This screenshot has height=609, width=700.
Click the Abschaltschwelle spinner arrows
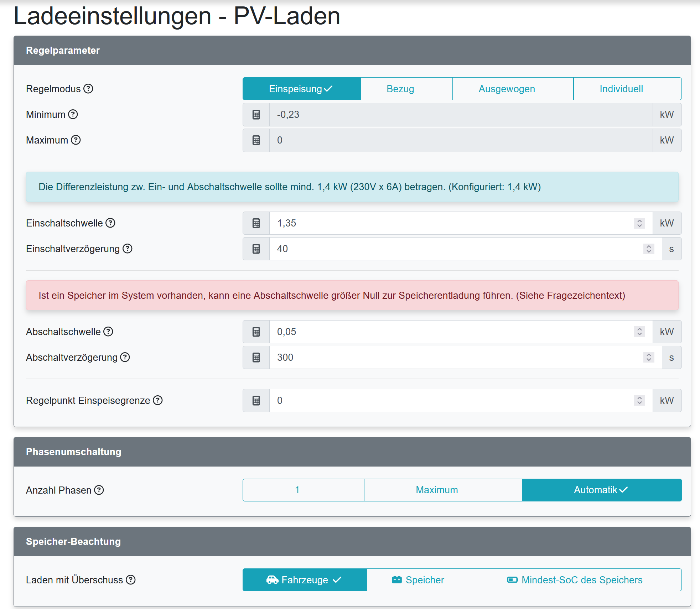639,332
